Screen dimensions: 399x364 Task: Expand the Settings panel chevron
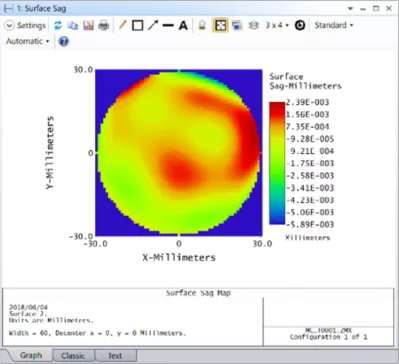10,25
